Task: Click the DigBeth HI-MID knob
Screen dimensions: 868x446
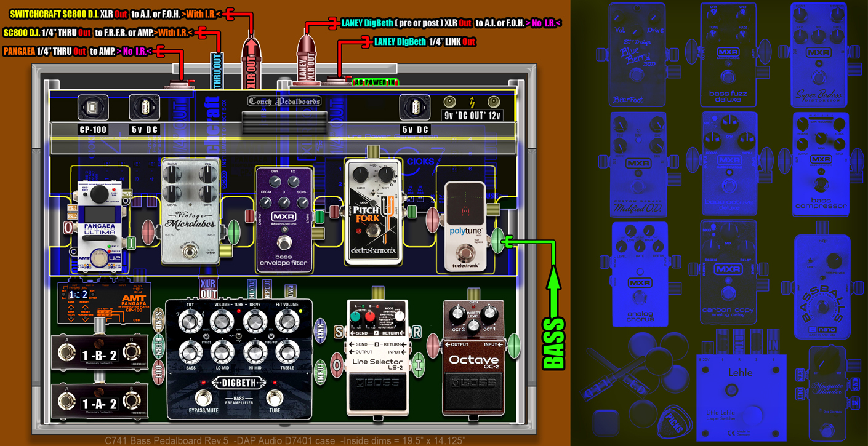Action: [x=254, y=352]
